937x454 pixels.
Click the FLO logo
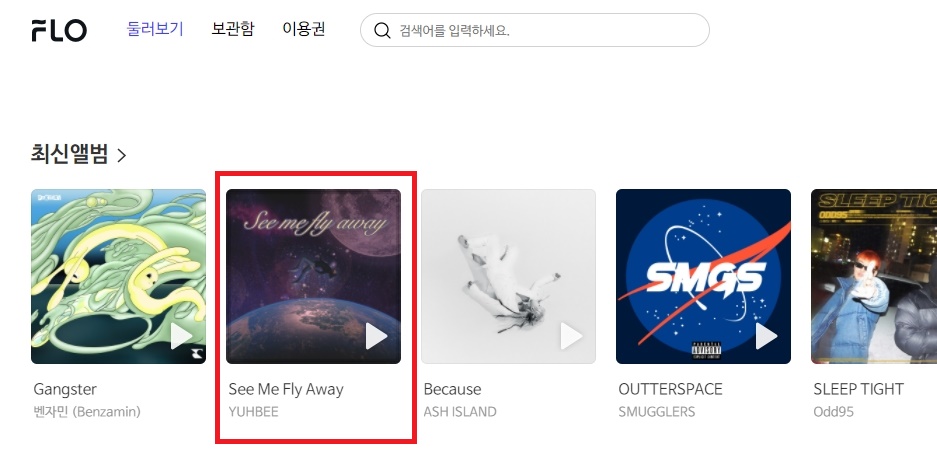coord(59,30)
